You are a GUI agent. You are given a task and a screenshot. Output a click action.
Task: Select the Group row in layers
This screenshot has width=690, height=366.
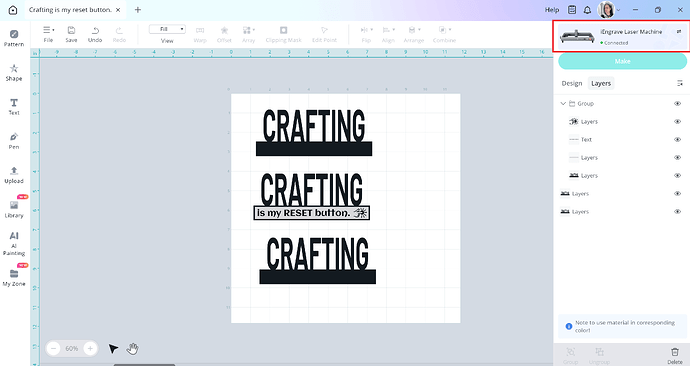coord(621,103)
